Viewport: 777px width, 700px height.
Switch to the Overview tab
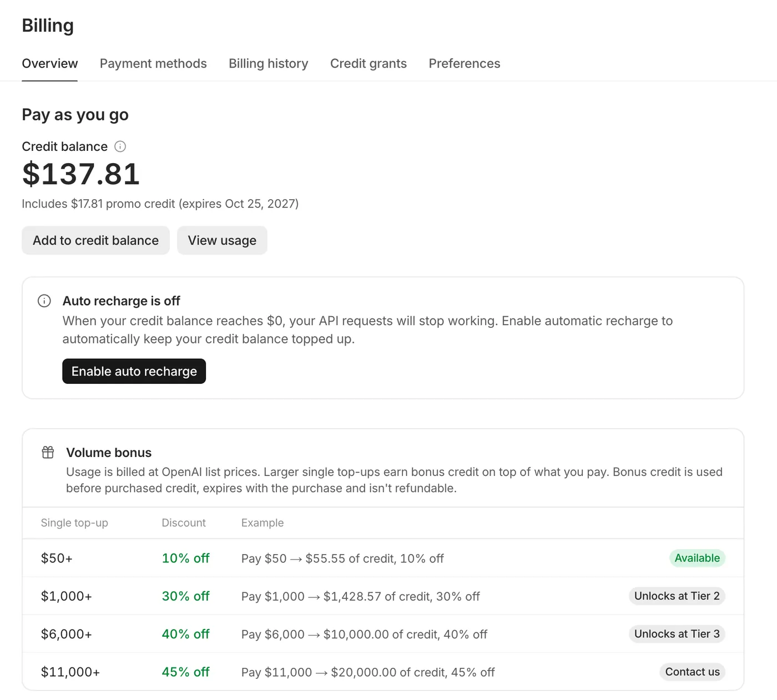(x=50, y=63)
